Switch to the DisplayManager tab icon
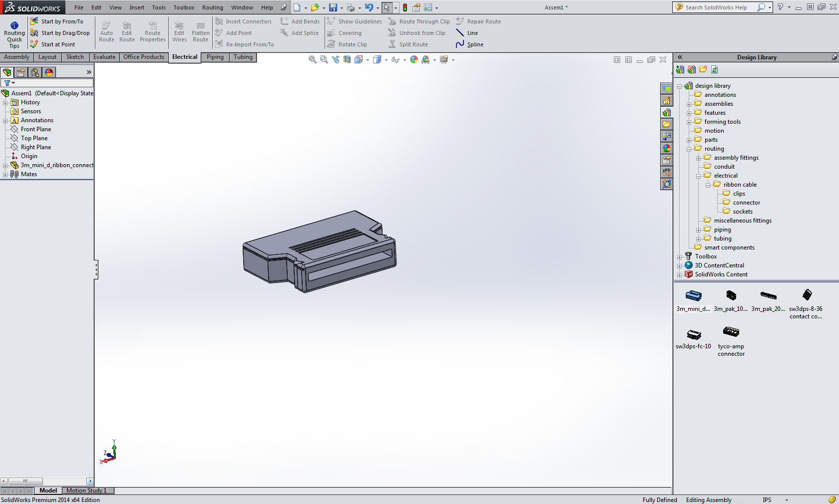839x504 pixels. tap(49, 72)
